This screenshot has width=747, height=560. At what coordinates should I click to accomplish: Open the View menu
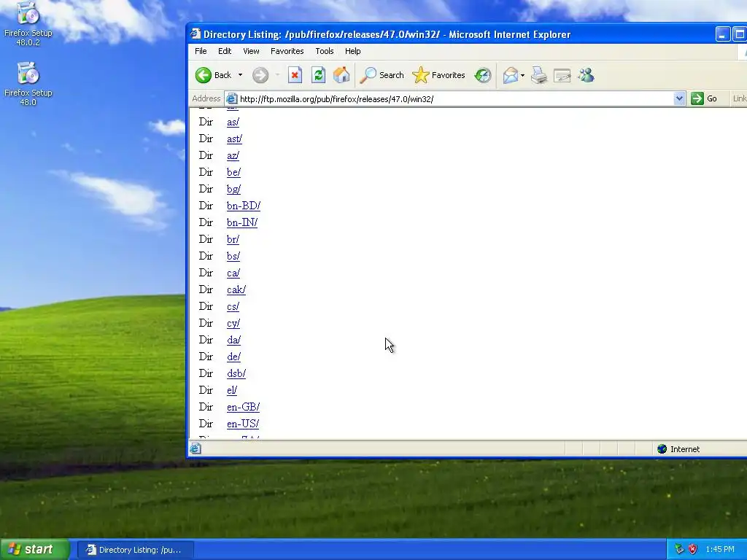251,51
